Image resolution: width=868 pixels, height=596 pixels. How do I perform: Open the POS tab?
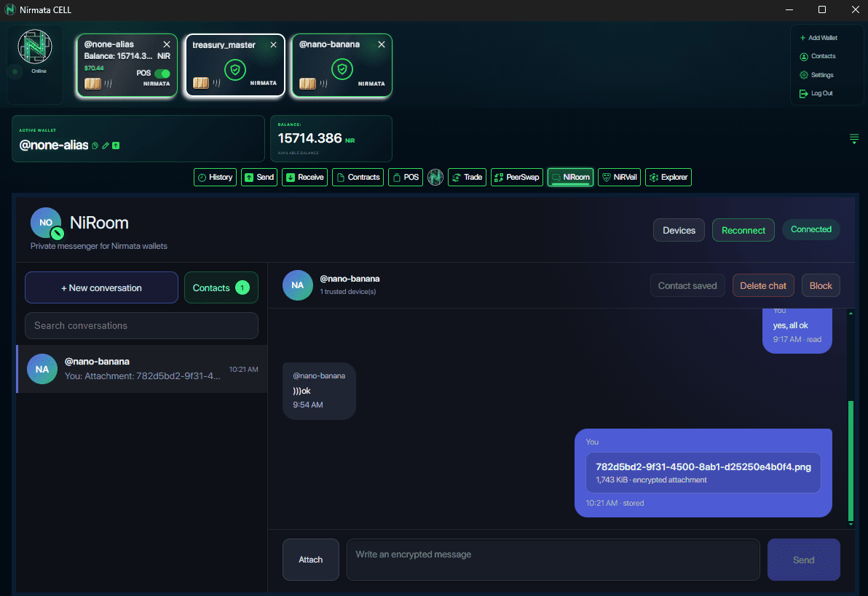coord(406,177)
